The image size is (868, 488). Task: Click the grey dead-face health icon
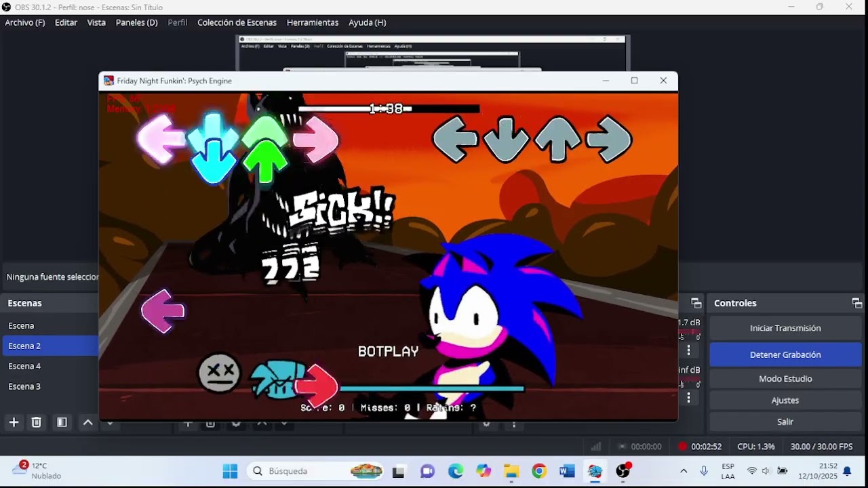point(219,373)
